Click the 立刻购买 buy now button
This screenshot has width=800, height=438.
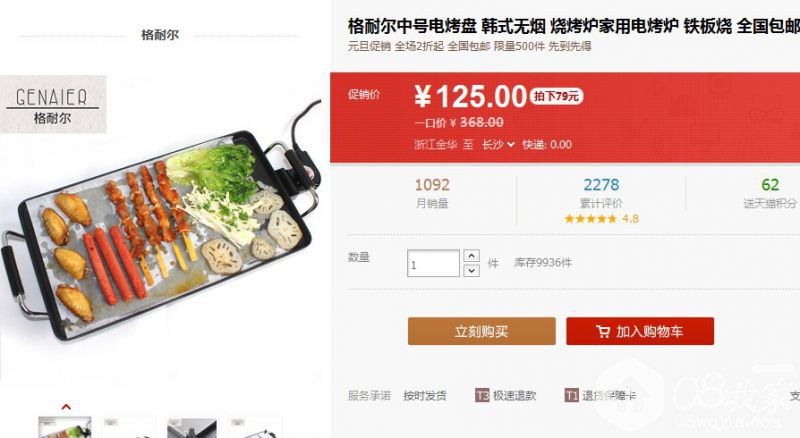tap(482, 331)
